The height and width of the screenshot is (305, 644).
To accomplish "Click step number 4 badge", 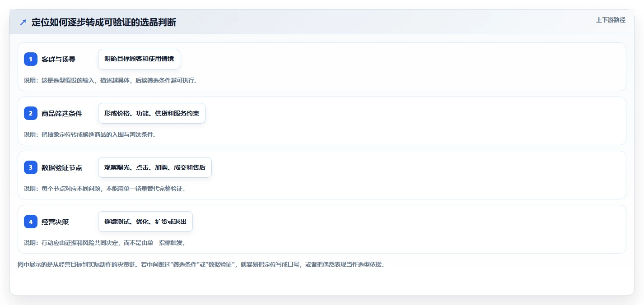I will [31, 222].
